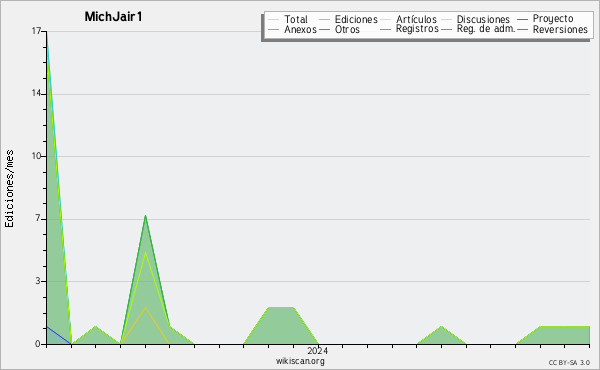
Task: Click the y-axis value 7
Action: click(38, 218)
